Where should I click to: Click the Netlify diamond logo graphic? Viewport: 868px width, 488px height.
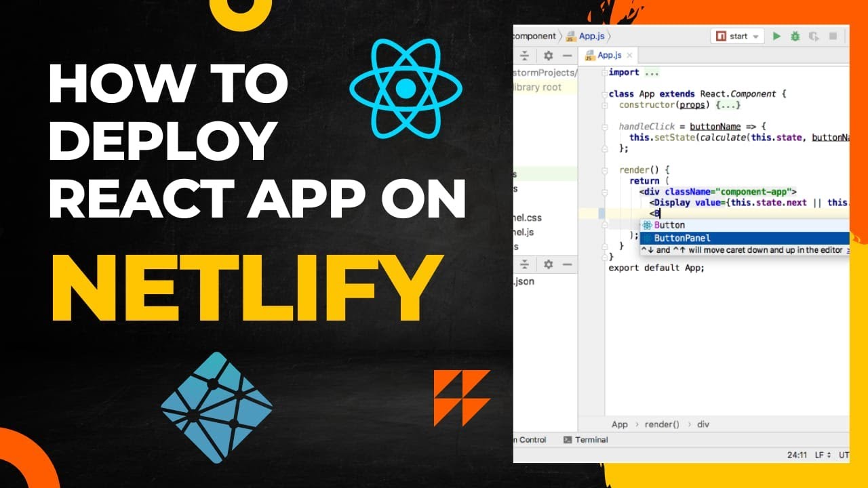217,407
